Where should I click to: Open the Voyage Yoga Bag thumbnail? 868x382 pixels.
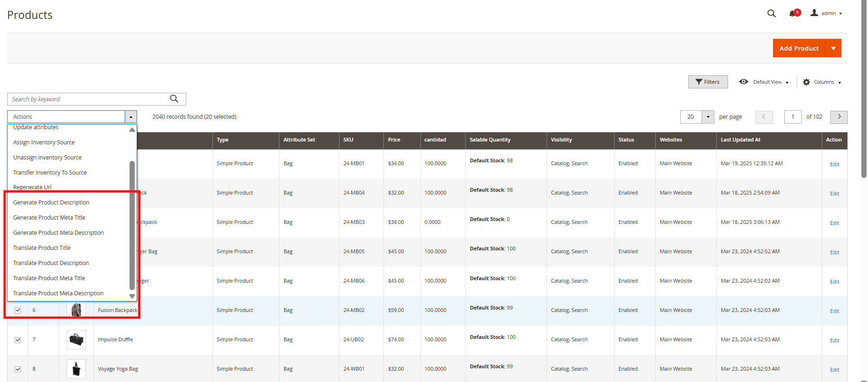tap(76, 369)
